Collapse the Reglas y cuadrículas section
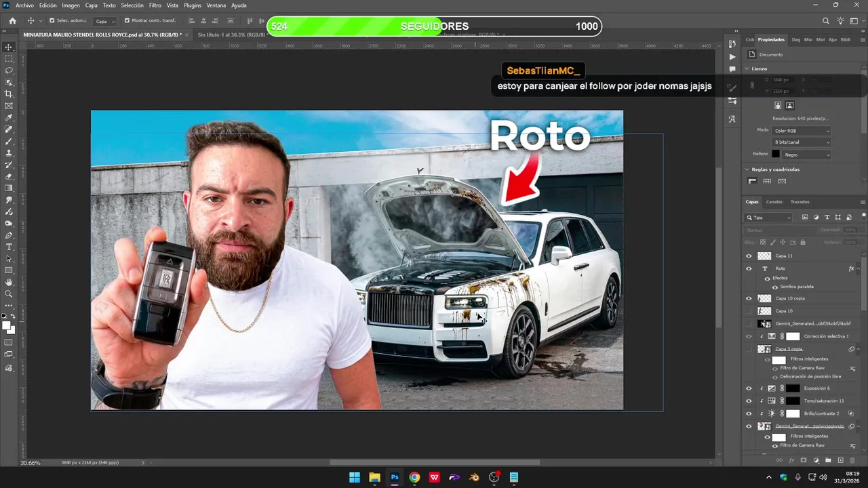The image size is (868, 488). (x=747, y=169)
